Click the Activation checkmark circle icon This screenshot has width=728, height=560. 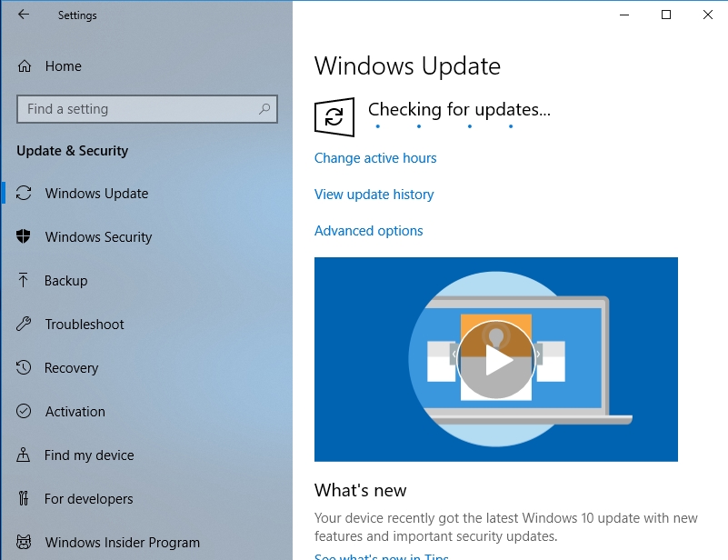pyautogui.click(x=25, y=412)
